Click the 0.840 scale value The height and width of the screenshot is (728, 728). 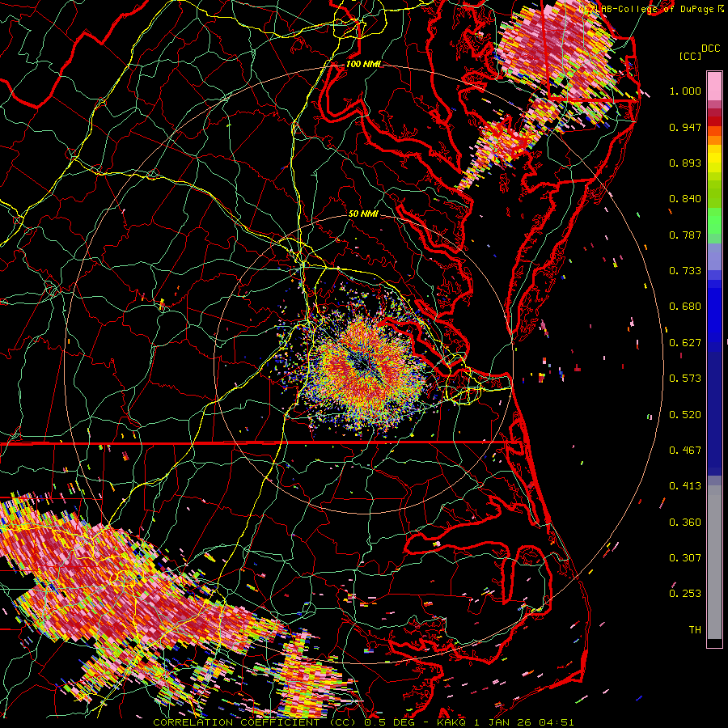point(685,199)
